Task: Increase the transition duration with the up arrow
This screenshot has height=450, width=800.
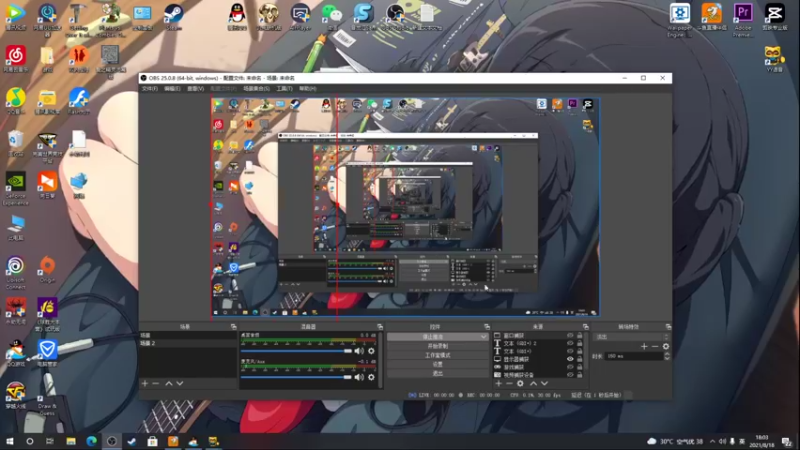Action: click(x=666, y=354)
